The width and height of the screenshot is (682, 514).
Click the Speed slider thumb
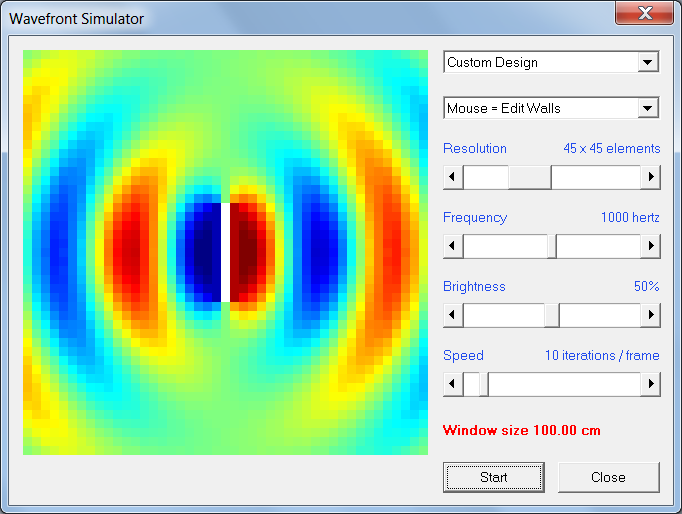[484, 384]
